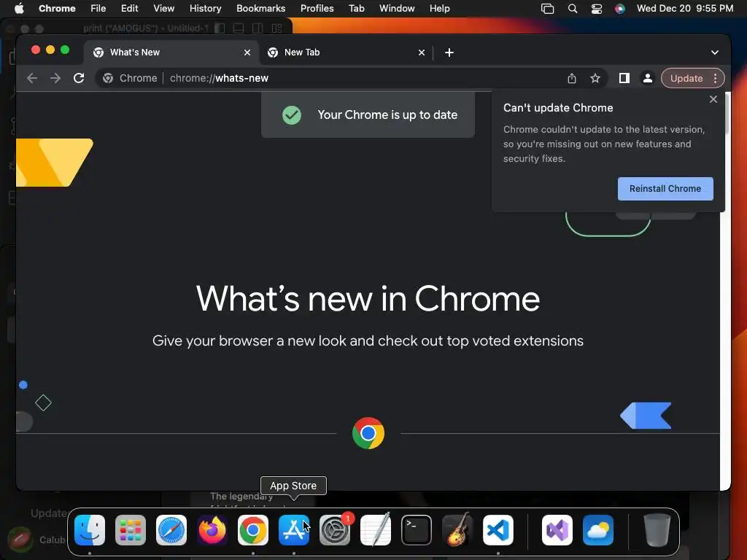The image size is (747, 560).
Task: Open Chrome side panel icon
Action: (624, 78)
